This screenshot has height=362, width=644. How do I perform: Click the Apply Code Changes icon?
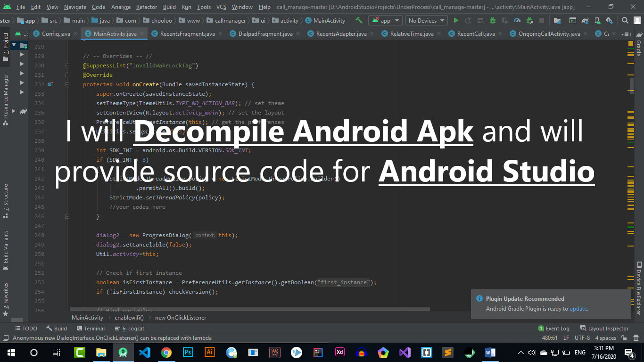point(480,20)
